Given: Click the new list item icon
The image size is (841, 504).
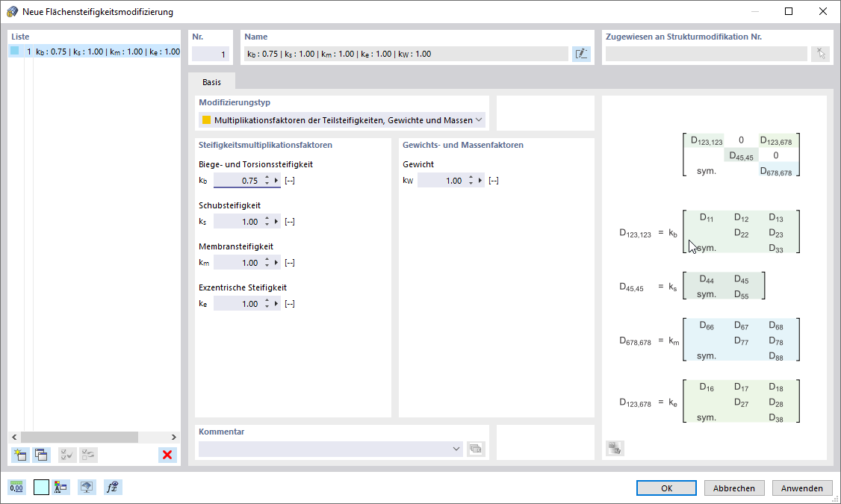Looking at the screenshot, I should click(20, 455).
